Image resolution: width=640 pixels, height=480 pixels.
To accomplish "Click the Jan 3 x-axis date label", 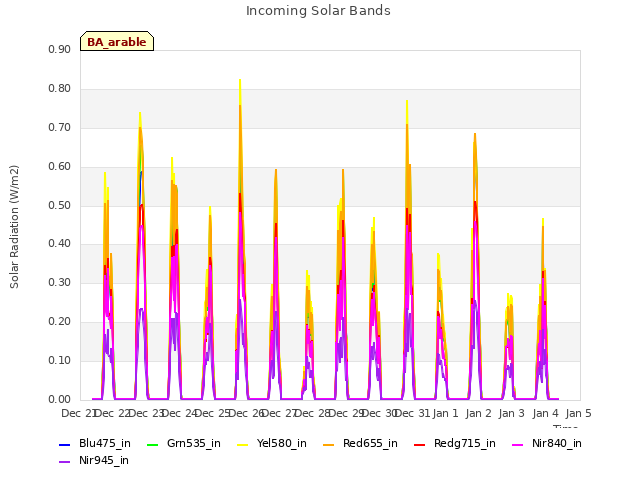I will (512, 413).
